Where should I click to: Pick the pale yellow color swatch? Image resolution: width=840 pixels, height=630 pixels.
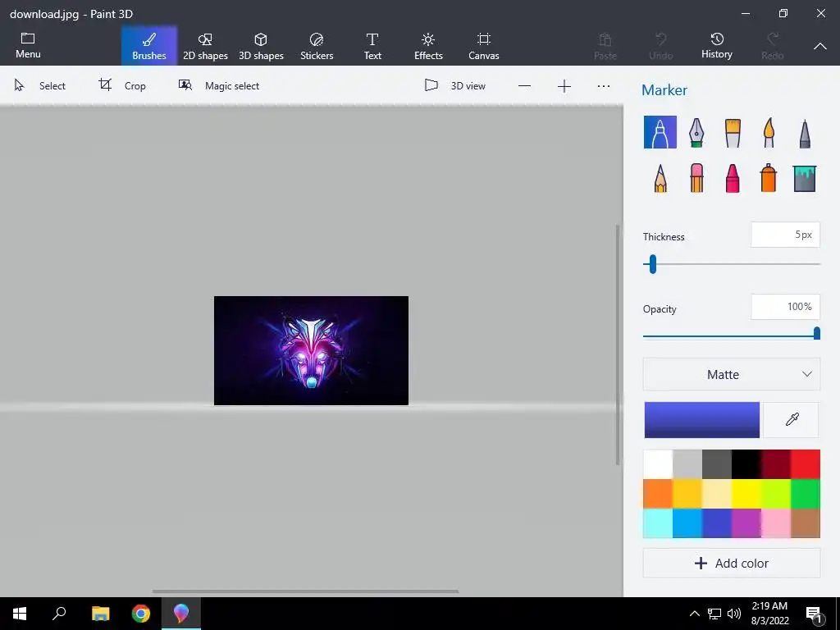click(x=717, y=494)
